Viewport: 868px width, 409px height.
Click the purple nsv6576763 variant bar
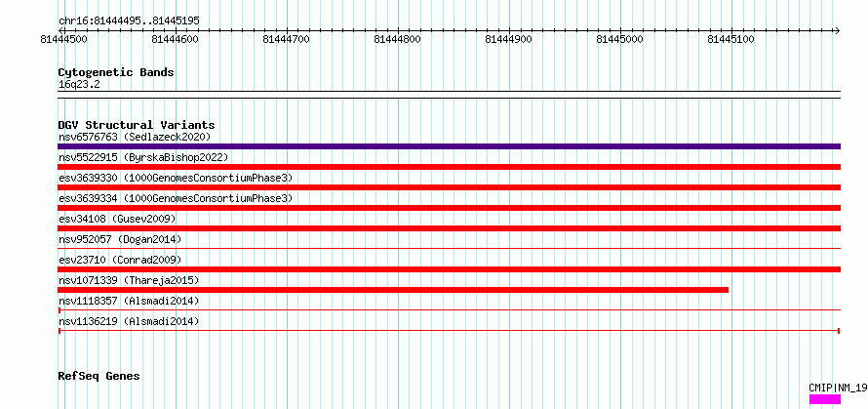[449, 146]
